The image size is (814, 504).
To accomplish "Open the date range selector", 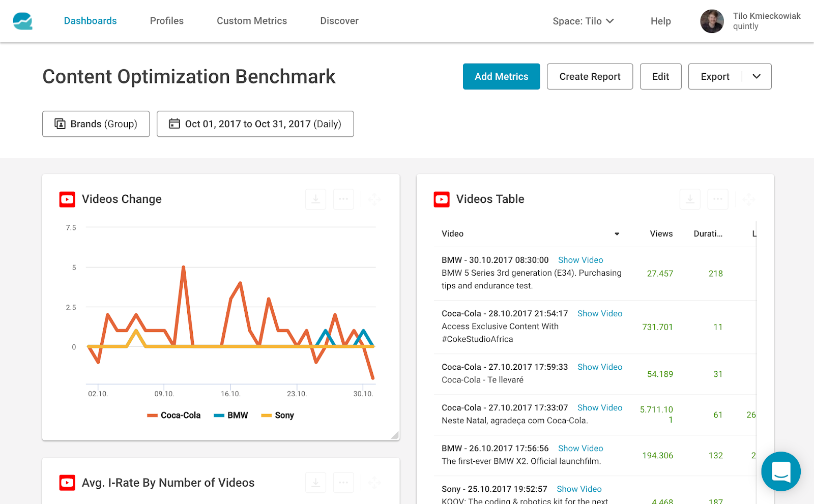I will pos(255,124).
